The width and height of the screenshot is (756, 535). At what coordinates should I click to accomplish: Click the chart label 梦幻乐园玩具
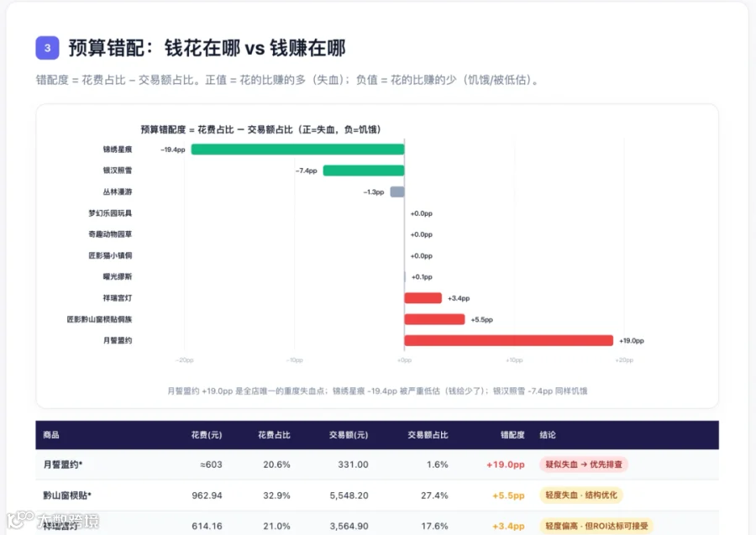click(110, 213)
